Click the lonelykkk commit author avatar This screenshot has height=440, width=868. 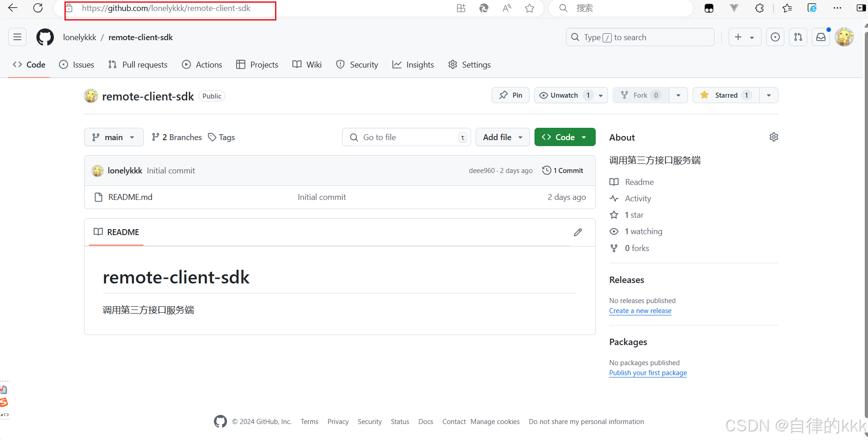[97, 171]
